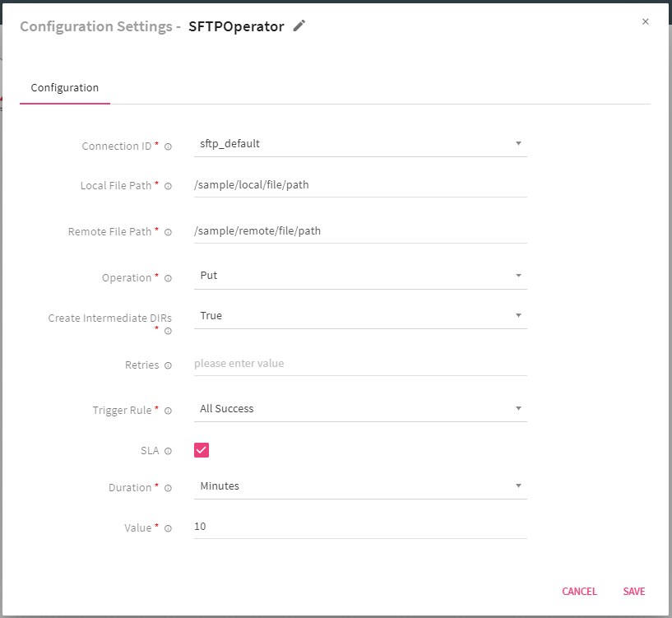Switch to the Configuration tab
Screen dimensions: 672x618
click(65, 88)
